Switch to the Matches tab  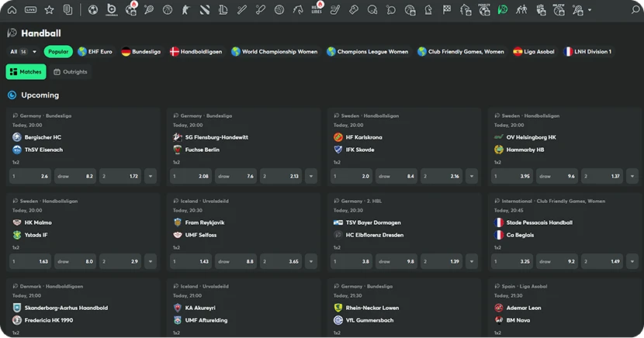pos(26,72)
